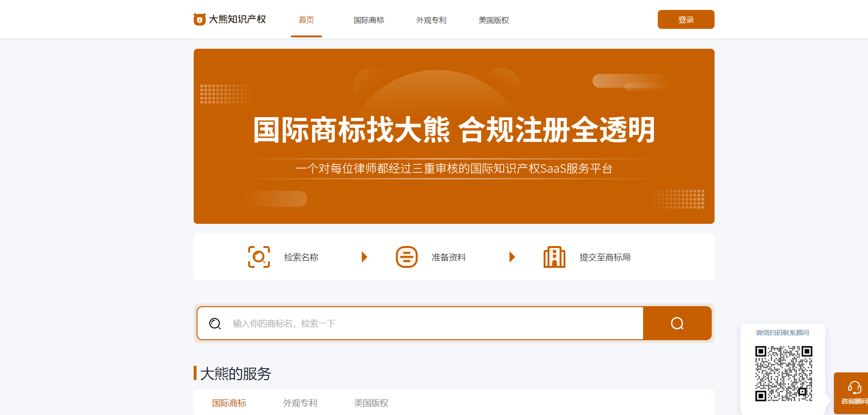Click the 大熊知识产权 brand name
The image size is (868, 415).
tap(238, 19)
